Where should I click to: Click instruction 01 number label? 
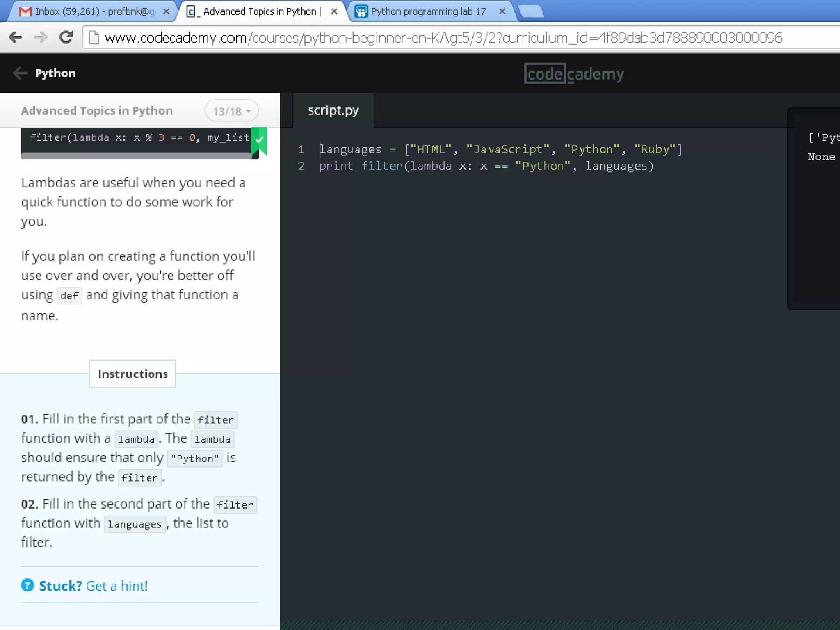(x=30, y=419)
